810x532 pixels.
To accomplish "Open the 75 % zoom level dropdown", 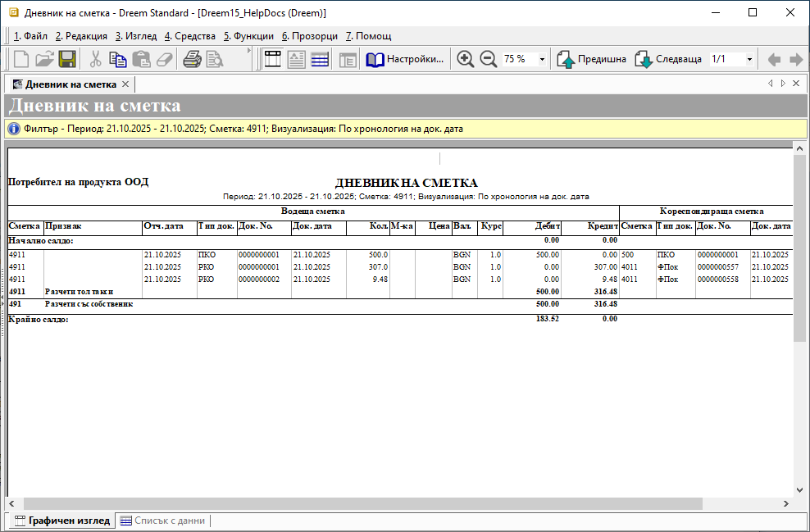I will [x=542, y=59].
